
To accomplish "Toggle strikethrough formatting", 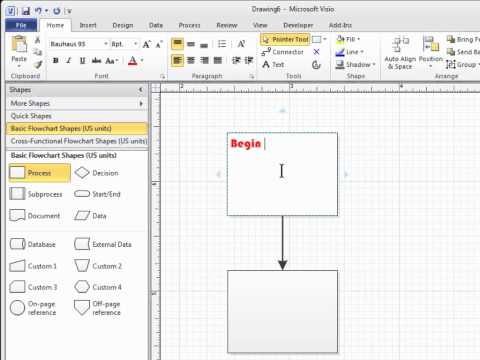I will pyautogui.click(x=96, y=61).
